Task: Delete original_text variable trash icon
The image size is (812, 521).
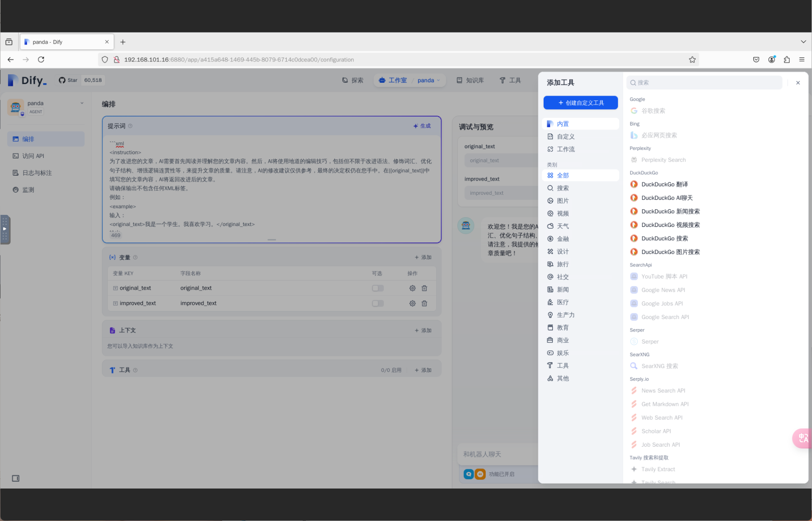Action: [424, 288]
